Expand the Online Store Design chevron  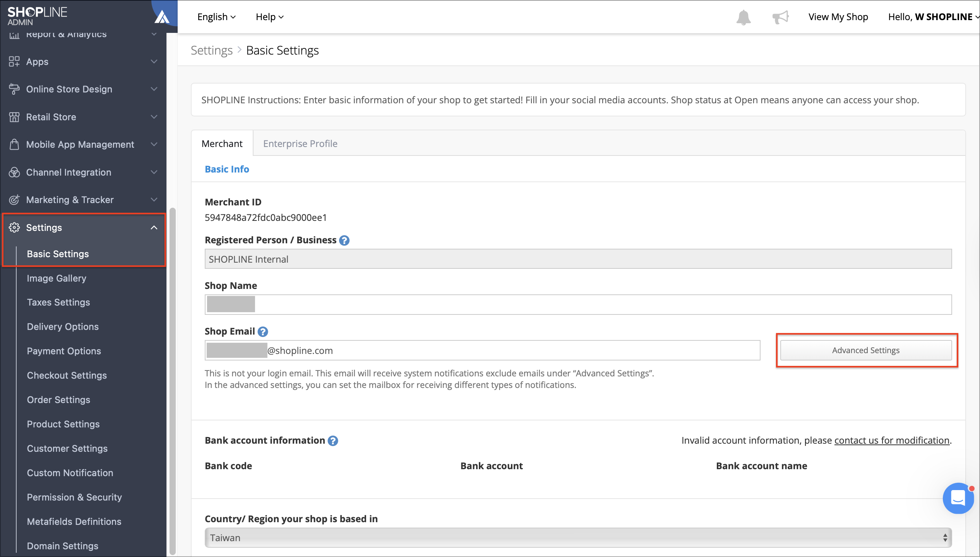(x=154, y=89)
